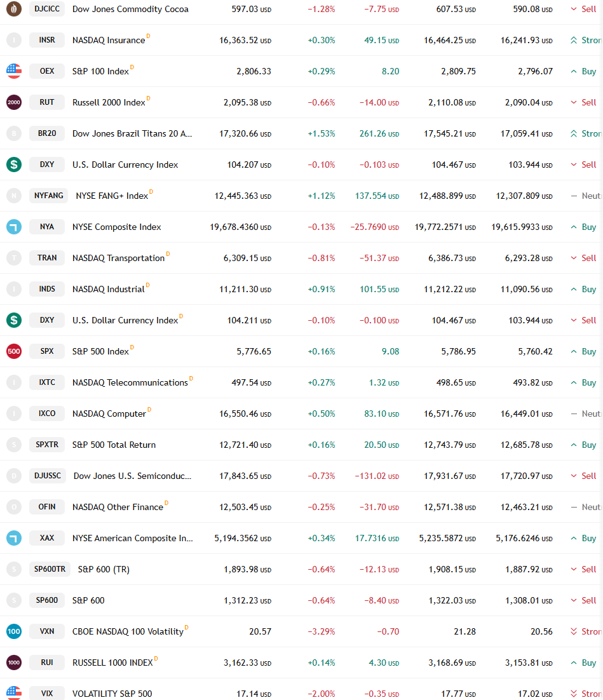The width and height of the screenshot is (603, 700).
Task: Click the RUSSELL 1000 INDEX logo icon
Action: point(14,663)
